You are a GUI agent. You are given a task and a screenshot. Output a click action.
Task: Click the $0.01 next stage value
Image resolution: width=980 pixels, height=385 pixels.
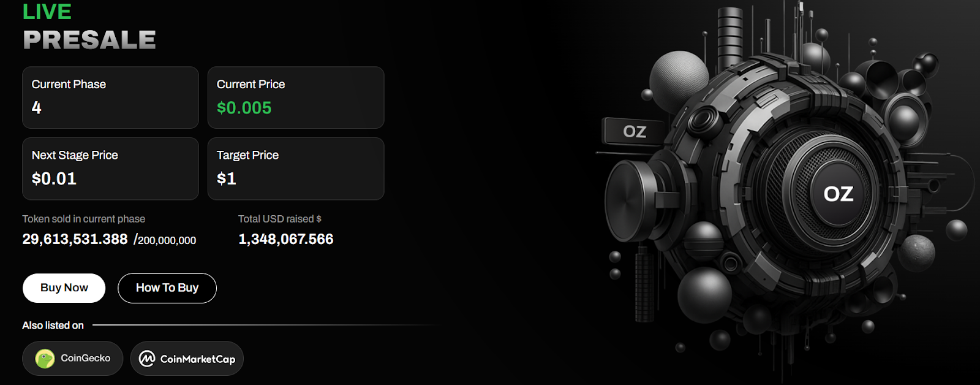pos(54,179)
